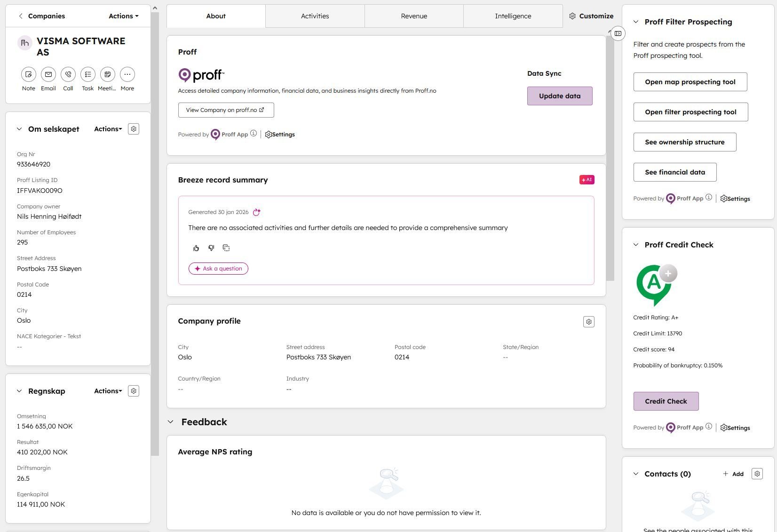This screenshot has height=532, width=777.
Task: Click See ownership structure button
Action: [x=685, y=142]
